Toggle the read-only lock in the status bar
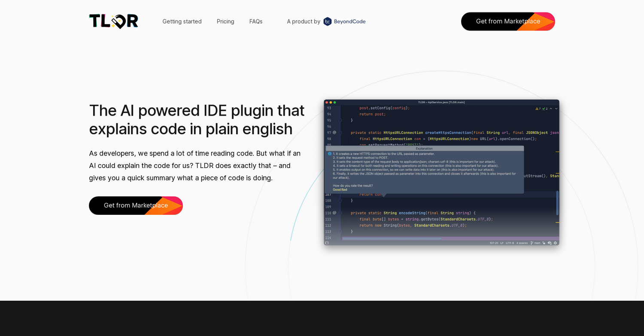644x336 pixels. point(544,243)
